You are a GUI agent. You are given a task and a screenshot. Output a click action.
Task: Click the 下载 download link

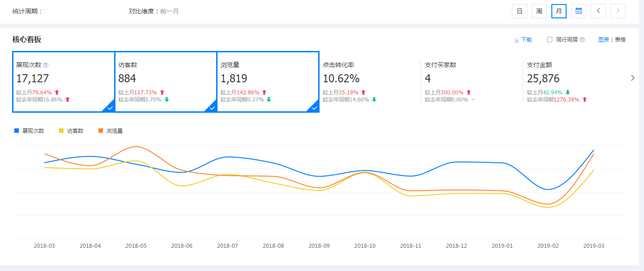525,40
